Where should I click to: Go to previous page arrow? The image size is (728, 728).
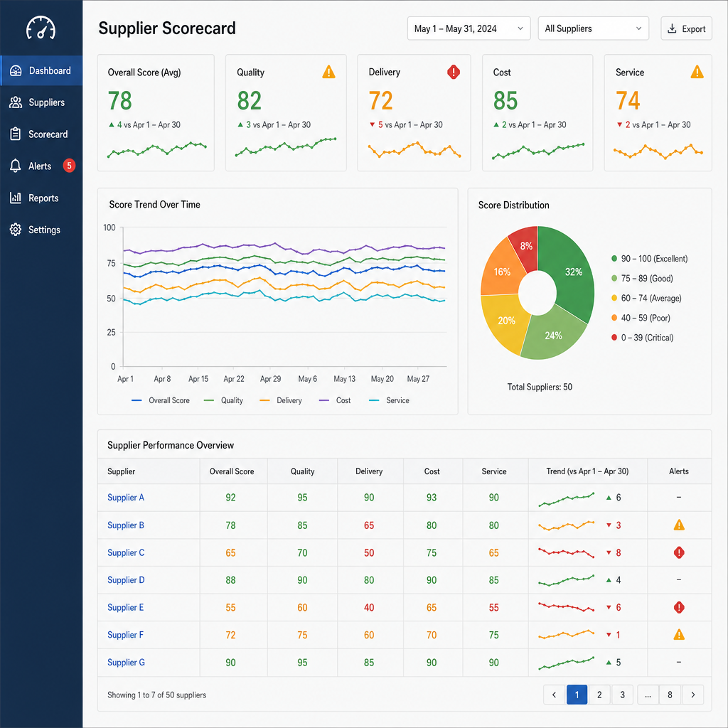[x=554, y=695]
